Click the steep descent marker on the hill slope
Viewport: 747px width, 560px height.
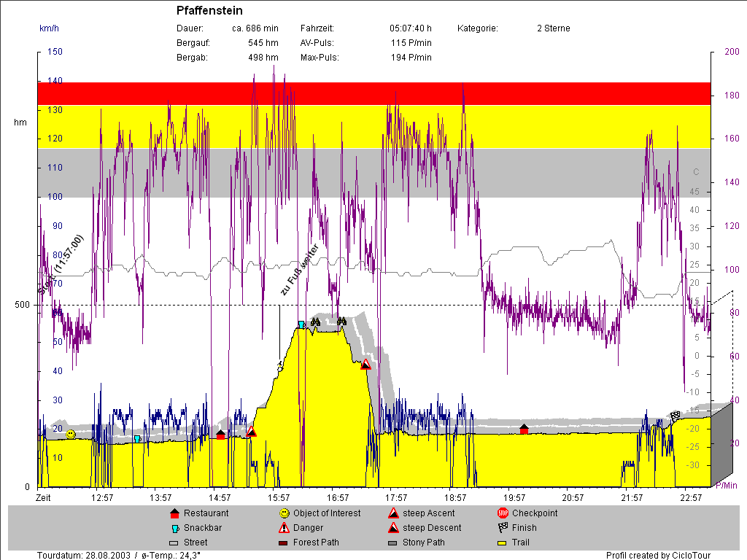click(366, 364)
